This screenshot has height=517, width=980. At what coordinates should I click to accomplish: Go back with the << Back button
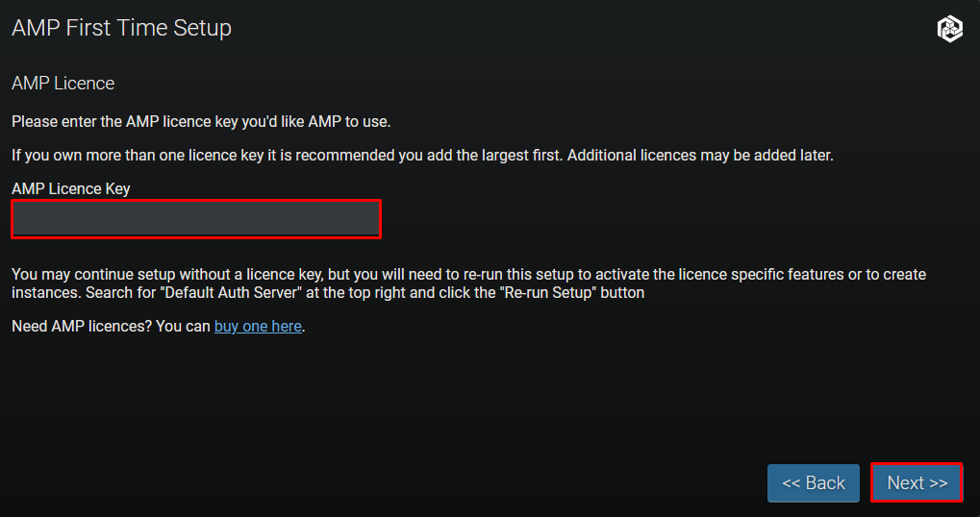pyautogui.click(x=813, y=483)
